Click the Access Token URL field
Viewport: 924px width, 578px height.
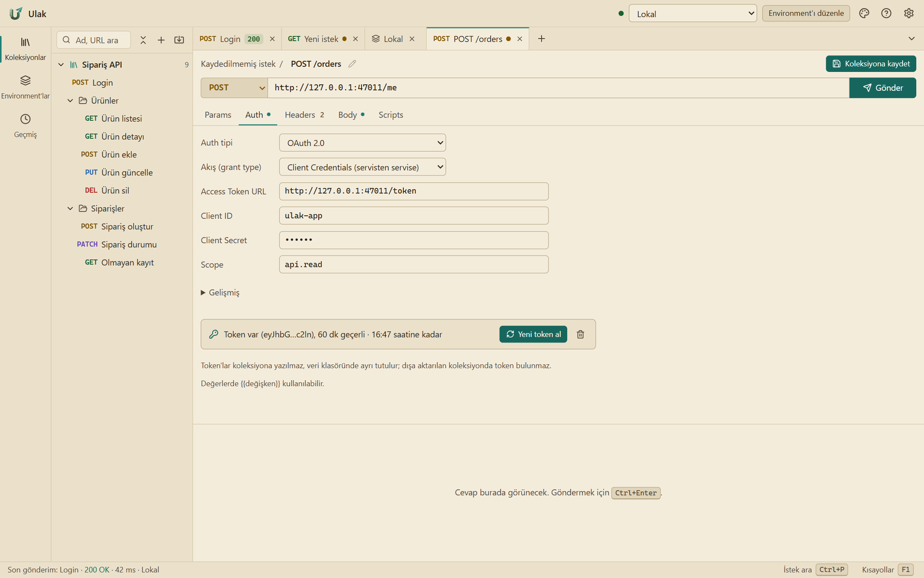tap(414, 191)
